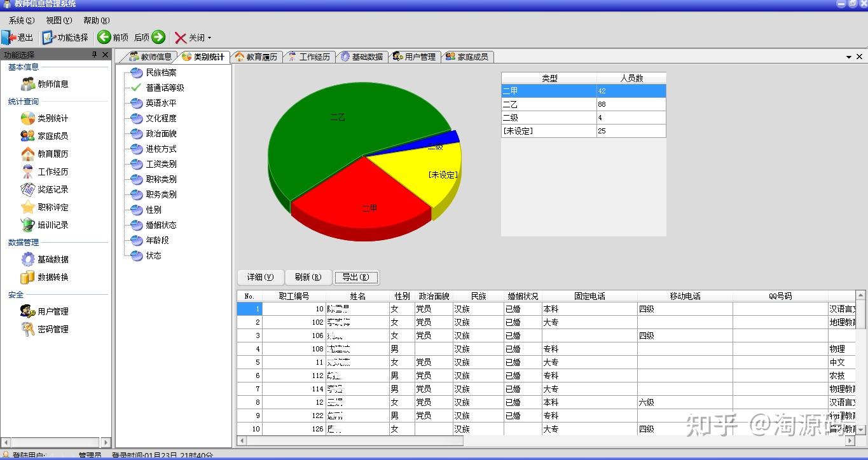Close the 功能选择 side panel
The width and height of the screenshot is (868, 460).
pyautogui.click(x=106, y=55)
